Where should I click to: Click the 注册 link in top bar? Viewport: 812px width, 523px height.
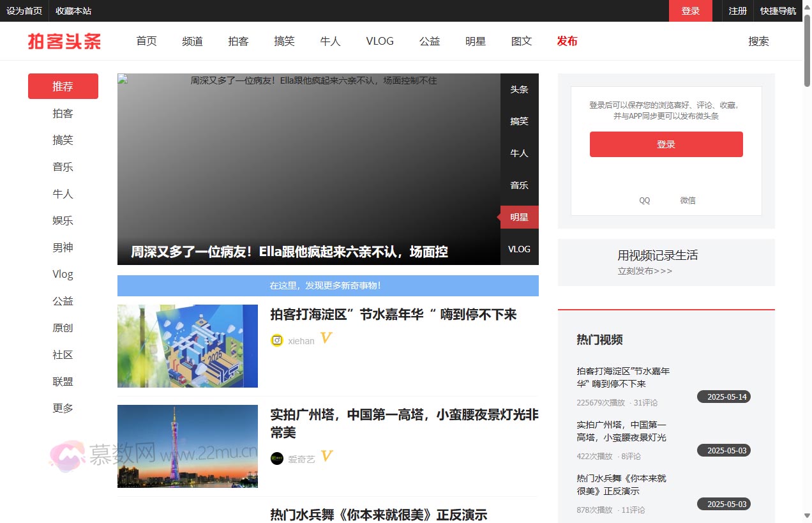tap(737, 11)
